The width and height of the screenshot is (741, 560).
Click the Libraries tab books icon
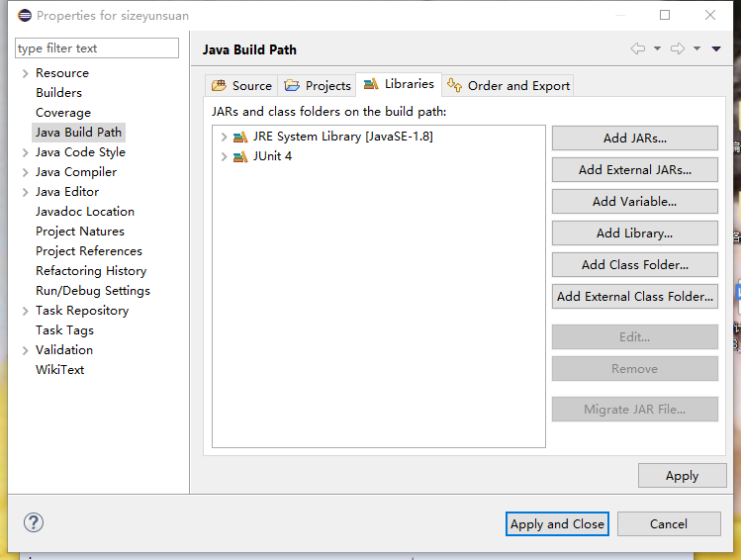[x=371, y=84]
